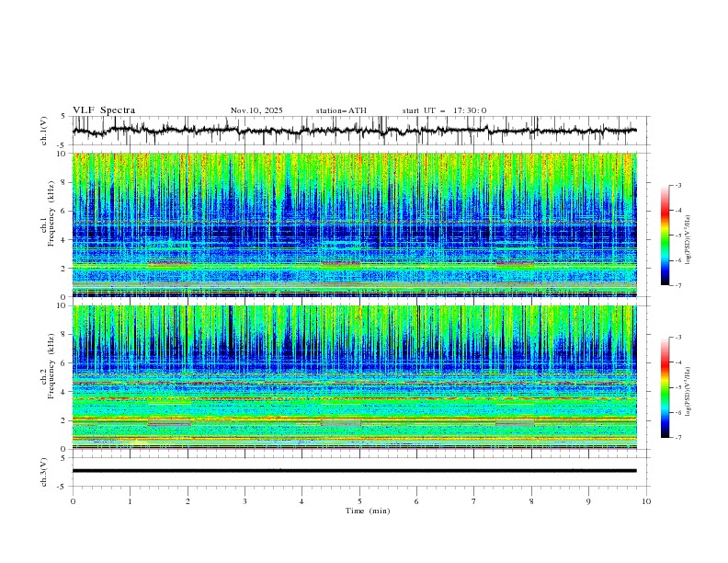
Task: Click the '-7' value on ch.2 colorbar
Action: [x=678, y=437]
